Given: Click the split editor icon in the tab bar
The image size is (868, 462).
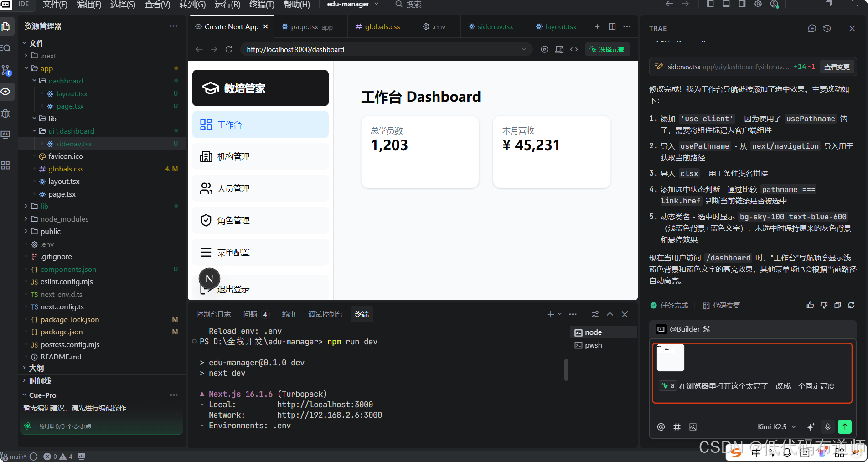Looking at the screenshot, I should pyautogui.click(x=612, y=26).
